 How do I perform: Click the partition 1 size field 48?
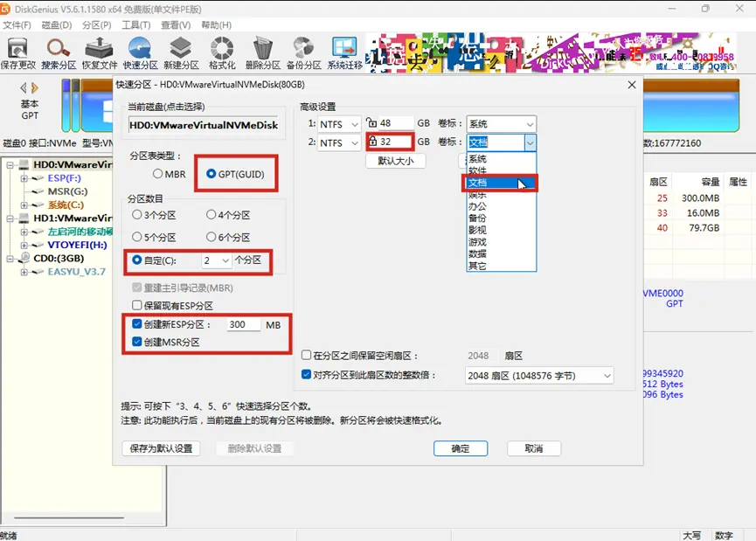click(x=396, y=123)
